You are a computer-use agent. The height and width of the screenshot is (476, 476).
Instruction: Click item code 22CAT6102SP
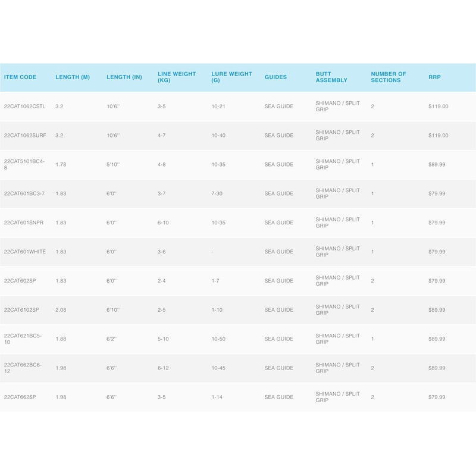click(21, 310)
